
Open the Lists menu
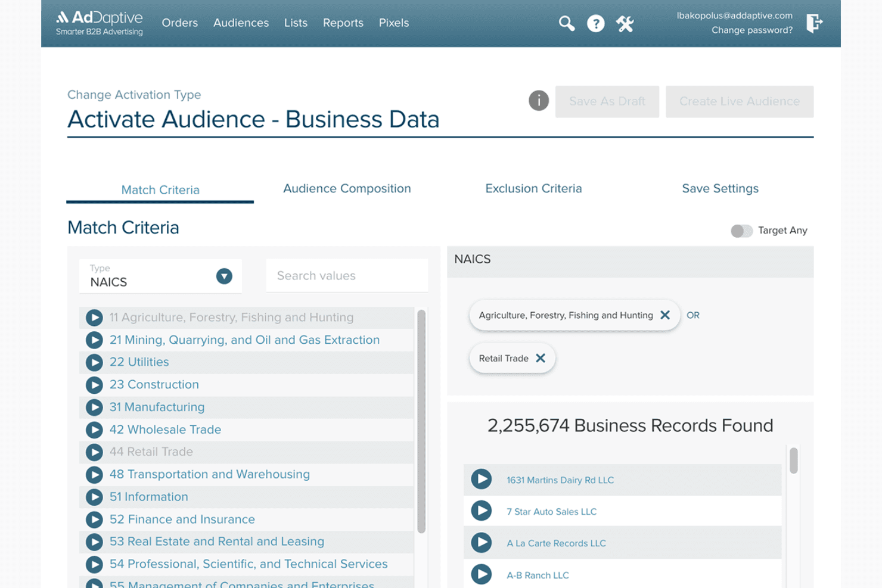pyautogui.click(x=296, y=23)
